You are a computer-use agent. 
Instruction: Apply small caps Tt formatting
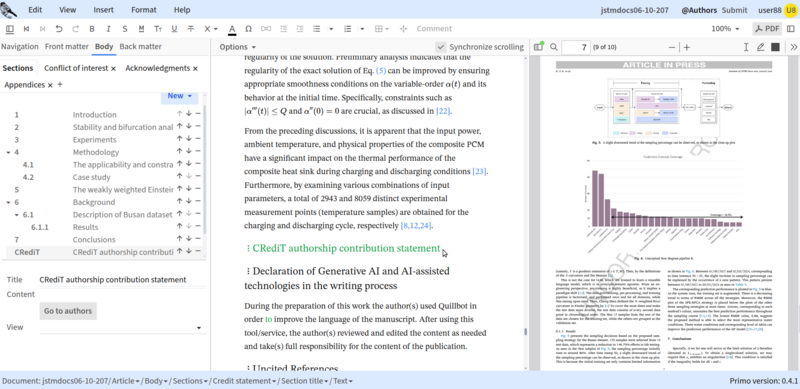158,29
